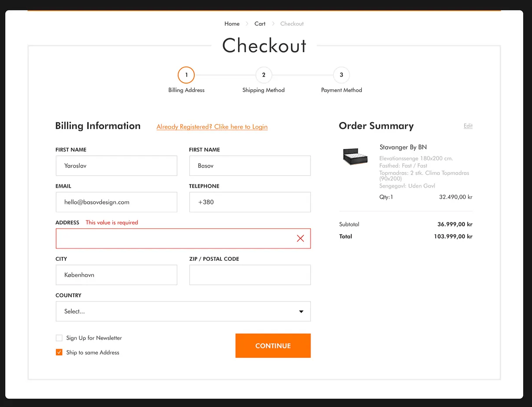The width and height of the screenshot is (532, 407).
Task: Click the City field containing København
Action: pyautogui.click(x=116, y=275)
